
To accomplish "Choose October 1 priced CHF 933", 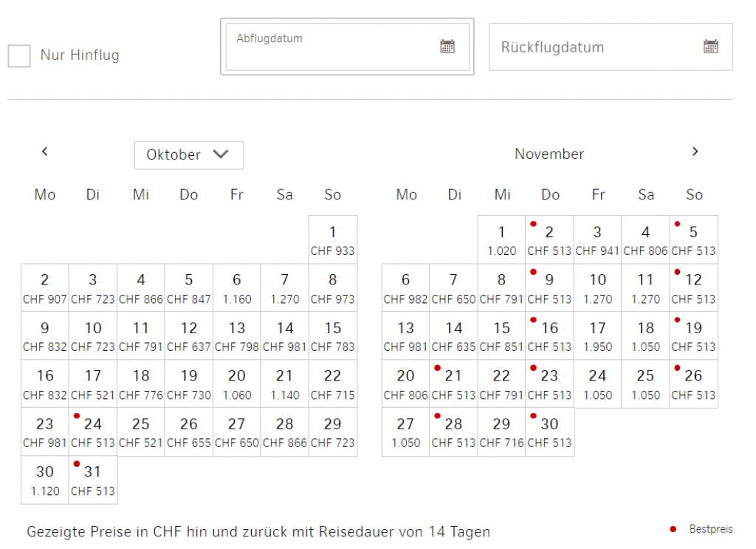I will [333, 240].
